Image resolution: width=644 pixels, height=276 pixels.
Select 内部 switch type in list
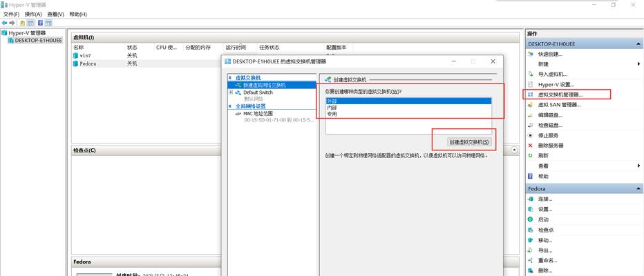[x=408, y=108]
